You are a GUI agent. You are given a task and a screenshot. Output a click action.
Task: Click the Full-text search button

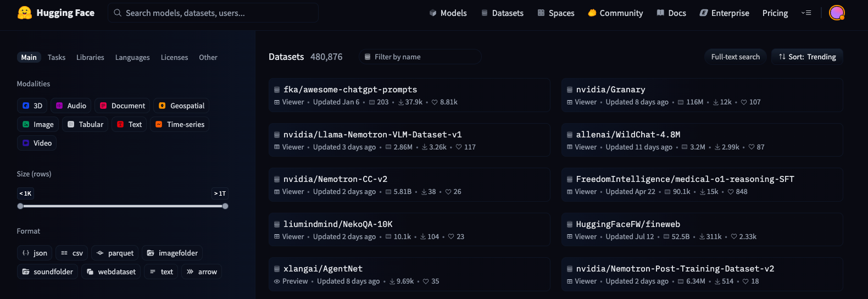tap(735, 57)
